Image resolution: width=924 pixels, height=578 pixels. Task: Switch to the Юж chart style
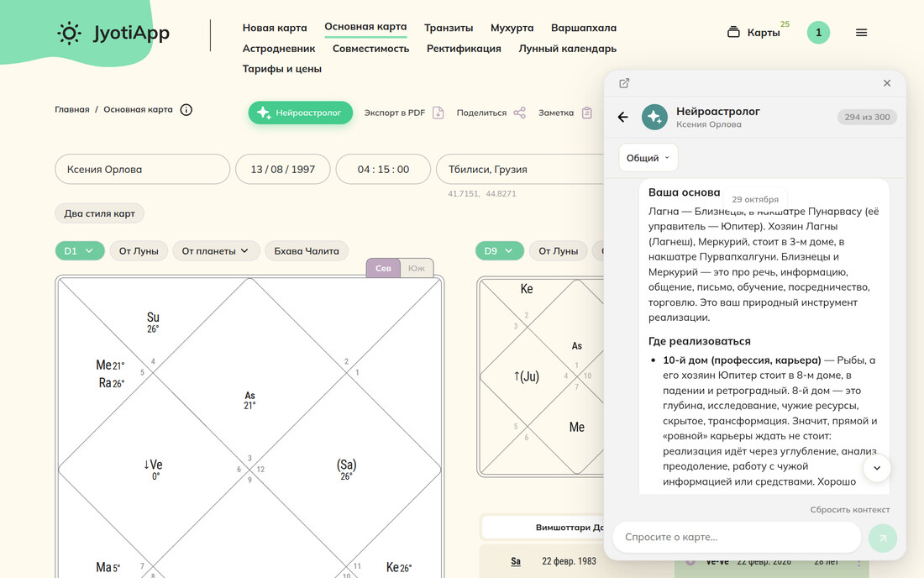(x=417, y=268)
